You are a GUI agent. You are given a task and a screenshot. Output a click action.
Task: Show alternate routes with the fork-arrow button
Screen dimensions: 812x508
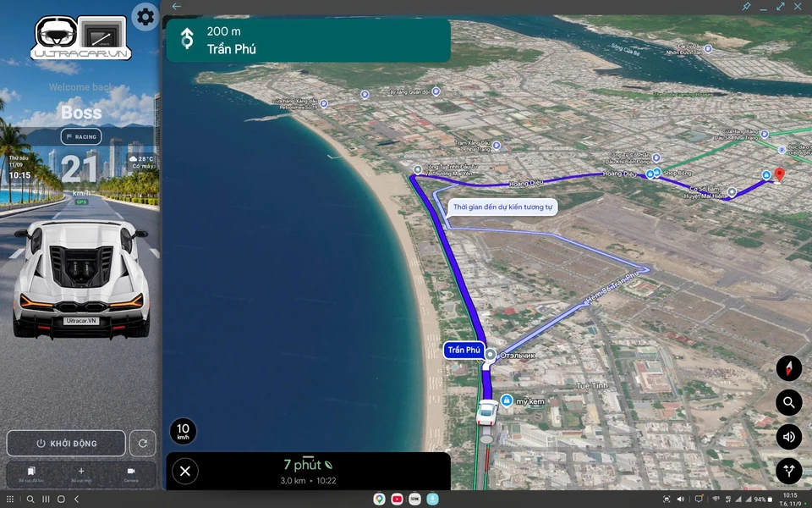pyautogui.click(x=788, y=471)
